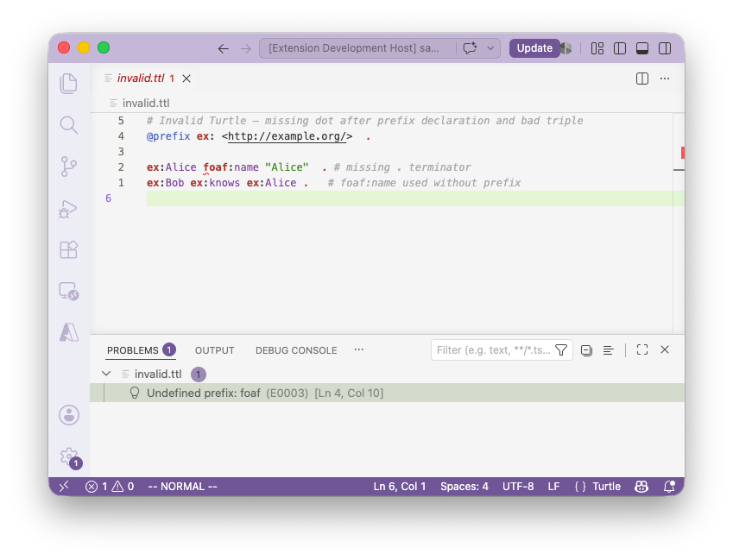
Task: Change file encoding UTF-8
Action: pos(518,486)
